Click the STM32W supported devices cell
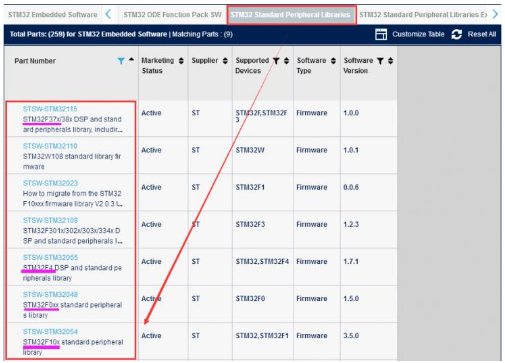 click(250, 150)
